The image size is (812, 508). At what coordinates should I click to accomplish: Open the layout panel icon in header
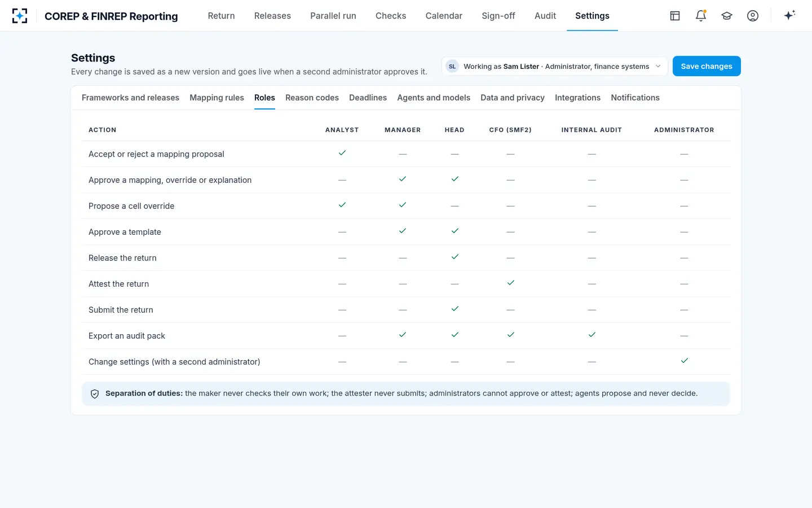(675, 16)
